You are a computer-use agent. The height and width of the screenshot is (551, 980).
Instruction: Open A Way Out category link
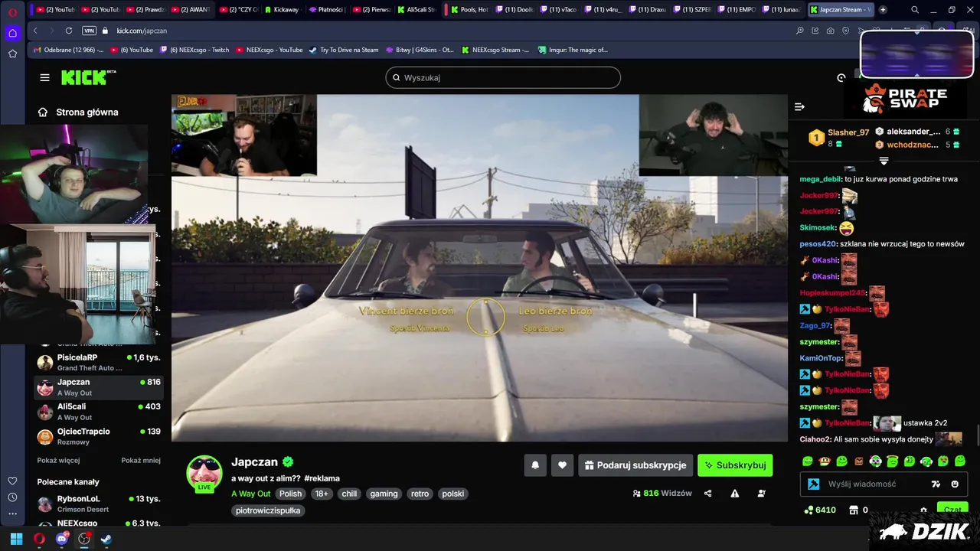(x=250, y=494)
